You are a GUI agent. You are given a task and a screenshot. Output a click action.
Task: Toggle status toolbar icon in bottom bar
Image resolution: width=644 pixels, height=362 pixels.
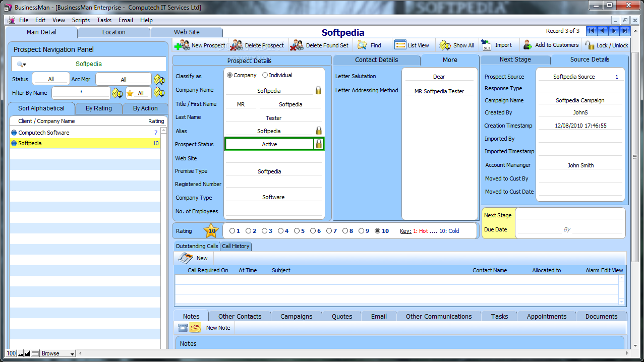35,353
